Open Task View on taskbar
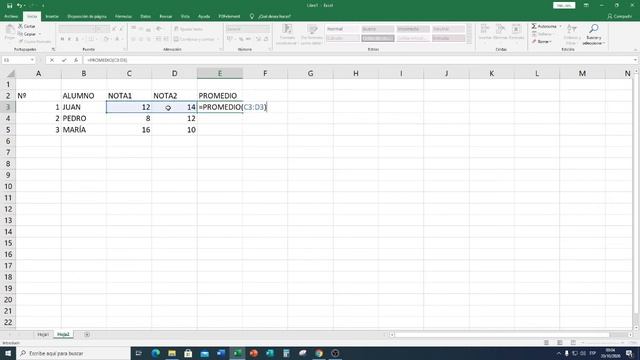The height and width of the screenshot is (360, 640). [139, 353]
